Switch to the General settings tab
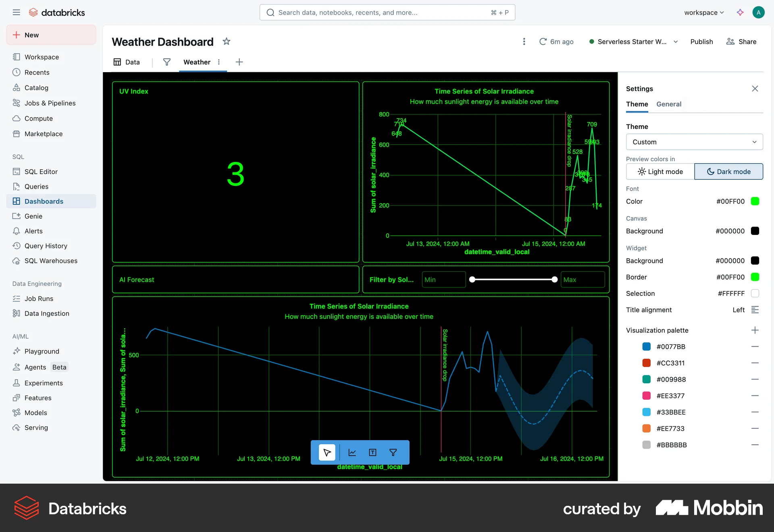This screenshot has width=774, height=532. point(669,104)
